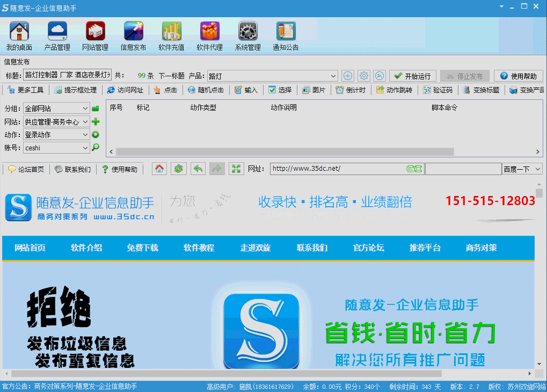Add a 访问网址 action
This screenshot has width=547, height=392.
tap(125, 90)
